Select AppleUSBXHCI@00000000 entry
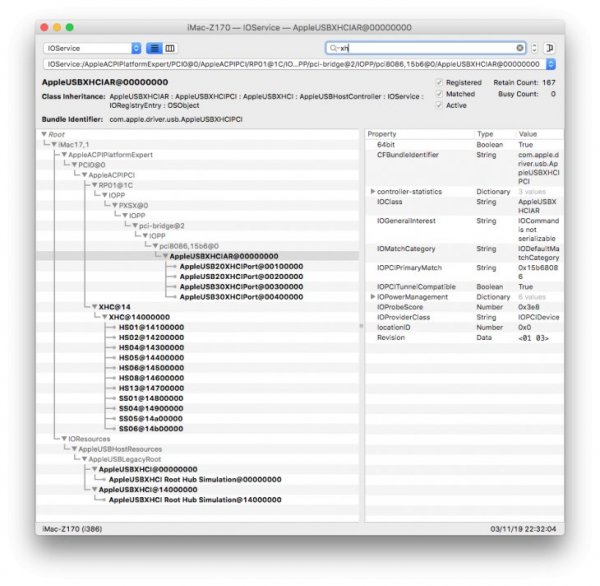The image size is (600, 586). point(148,469)
